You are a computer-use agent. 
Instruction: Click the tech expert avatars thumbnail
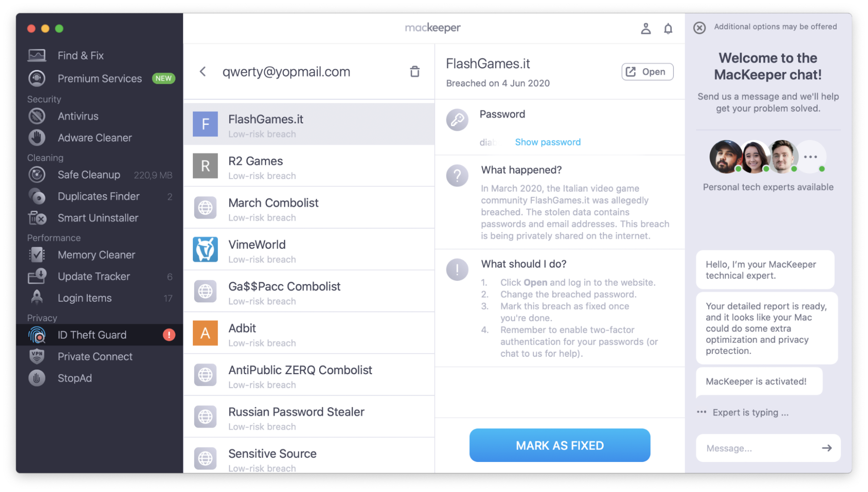tap(767, 157)
